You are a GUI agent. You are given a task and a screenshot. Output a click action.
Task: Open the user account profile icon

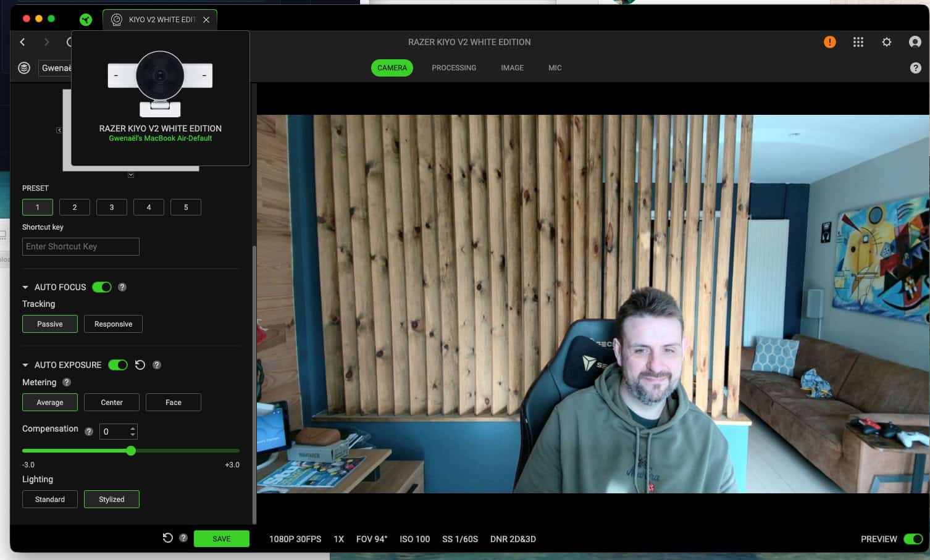coord(915,42)
